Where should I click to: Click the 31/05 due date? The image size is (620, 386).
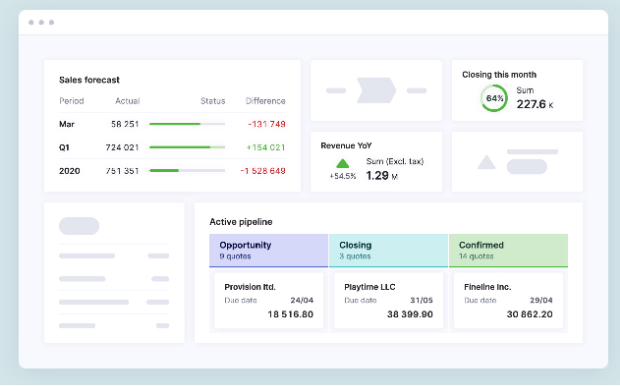(422, 300)
